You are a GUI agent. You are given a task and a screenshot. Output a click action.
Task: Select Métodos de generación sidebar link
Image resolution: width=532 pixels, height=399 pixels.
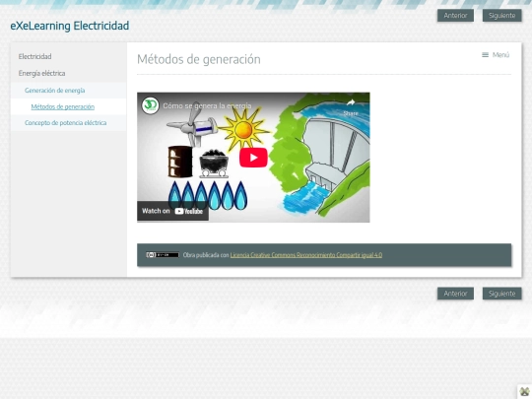(x=63, y=106)
